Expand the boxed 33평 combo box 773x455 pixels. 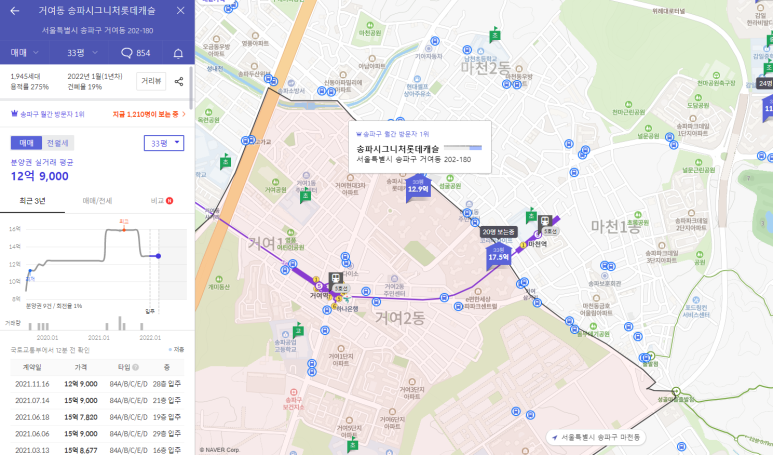pyautogui.click(x=164, y=143)
